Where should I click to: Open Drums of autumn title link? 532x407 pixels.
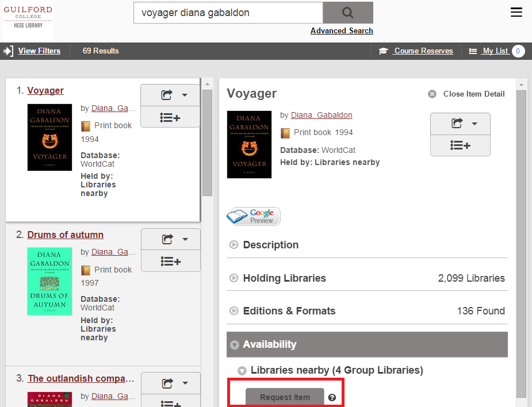(66, 235)
